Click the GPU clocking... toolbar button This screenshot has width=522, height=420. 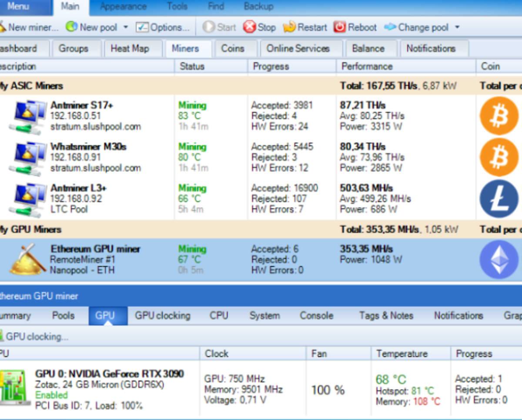click(34, 337)
